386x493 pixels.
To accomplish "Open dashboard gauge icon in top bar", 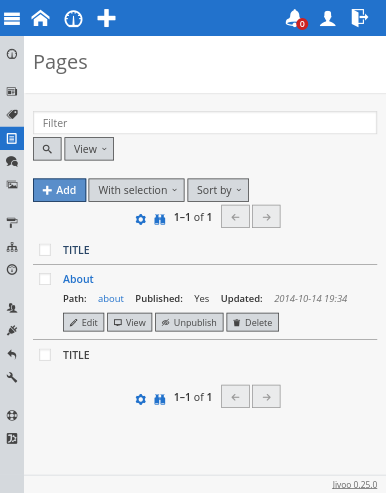I will pos(73,18).
